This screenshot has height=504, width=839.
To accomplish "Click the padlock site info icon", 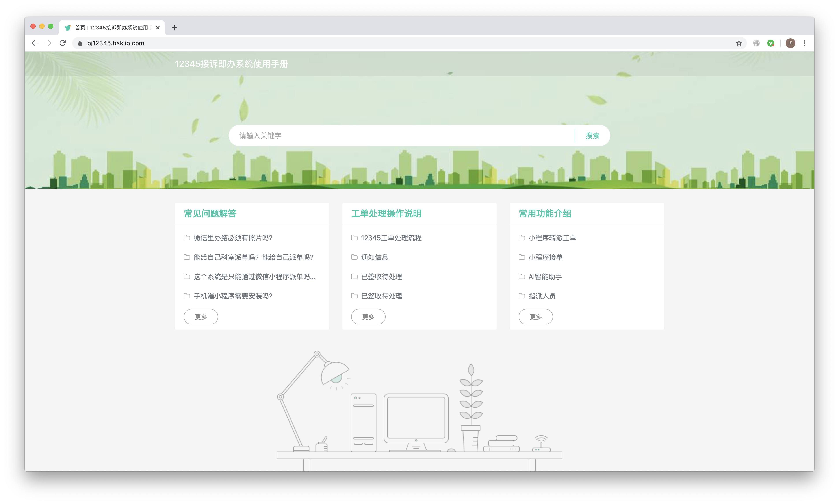I will coord(80,43).
